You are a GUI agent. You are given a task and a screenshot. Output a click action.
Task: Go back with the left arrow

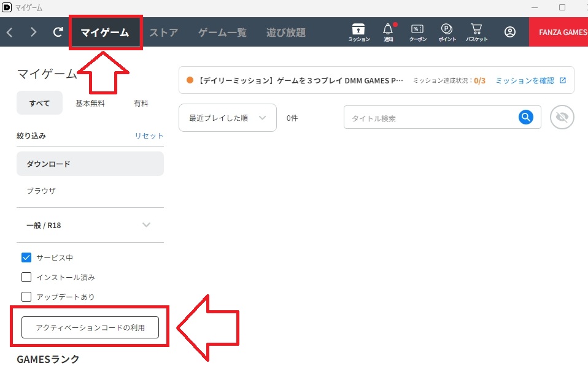tap(10, 32)
